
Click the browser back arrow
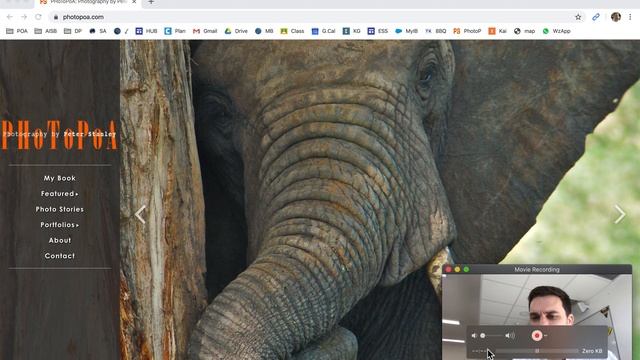[9, 17]
